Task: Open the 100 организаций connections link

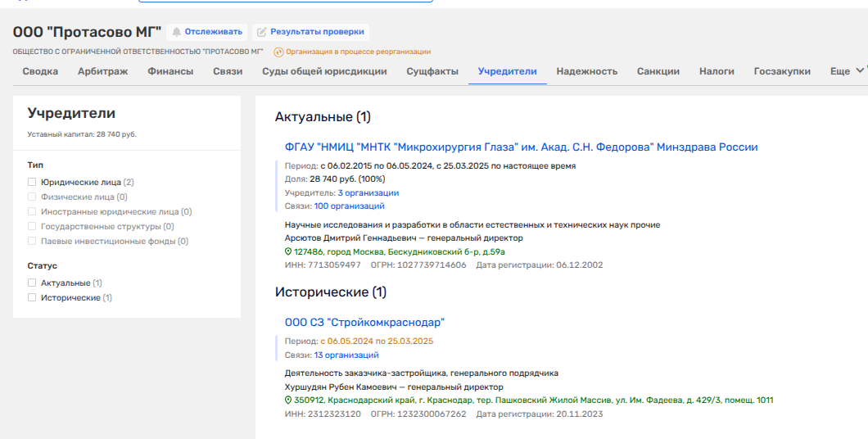Action: [350, 206]
